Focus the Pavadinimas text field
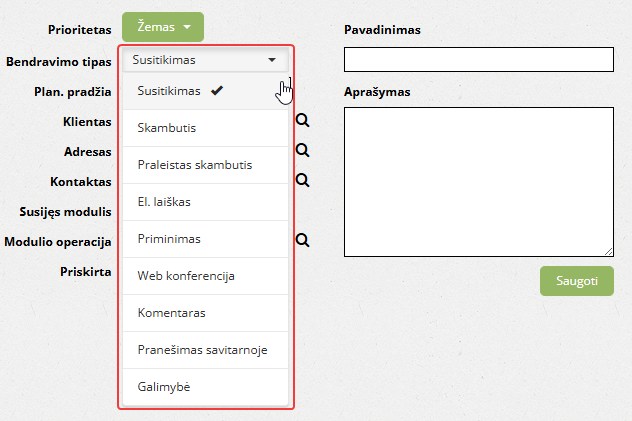The width and height of the screenshot is (632, 421). point(479,60)
